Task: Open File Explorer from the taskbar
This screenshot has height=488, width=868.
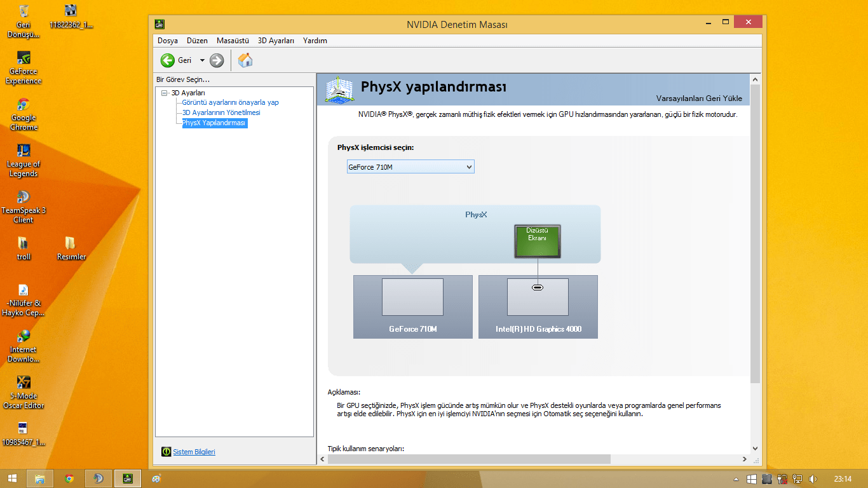Action: click(x=39, y=478)
